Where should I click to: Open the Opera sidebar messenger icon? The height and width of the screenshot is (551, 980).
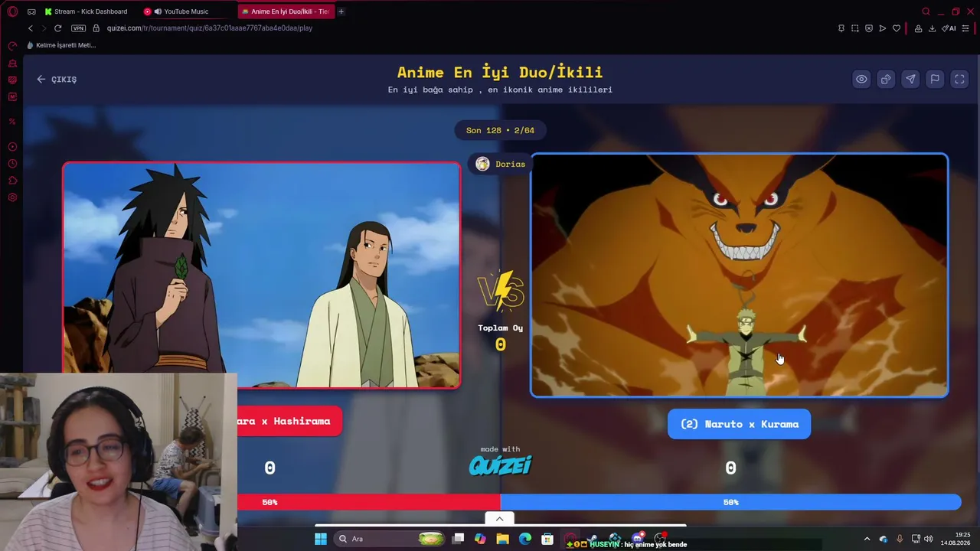(x=12, y=80)
